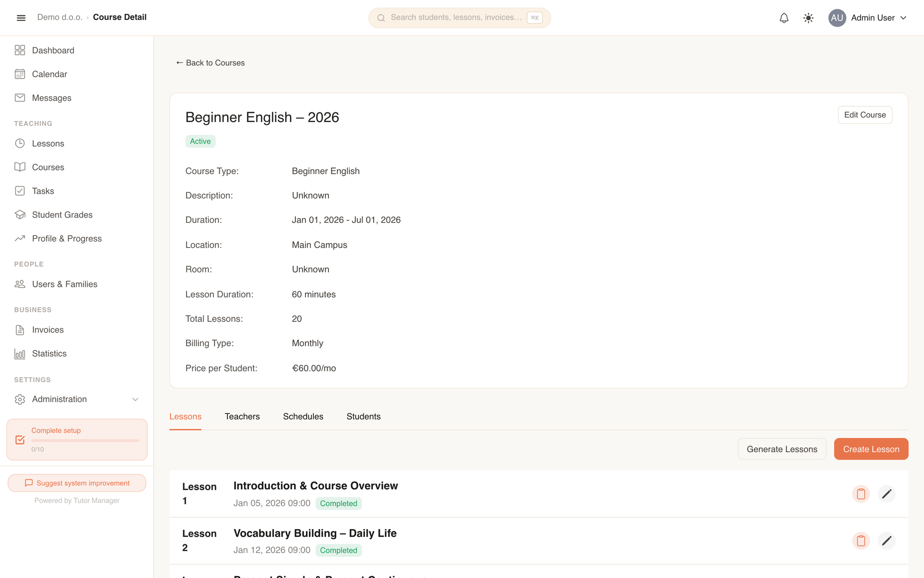Click clipboard icon for Lesson 2
This screenshot has height=578, width=924.
[861, 541]
